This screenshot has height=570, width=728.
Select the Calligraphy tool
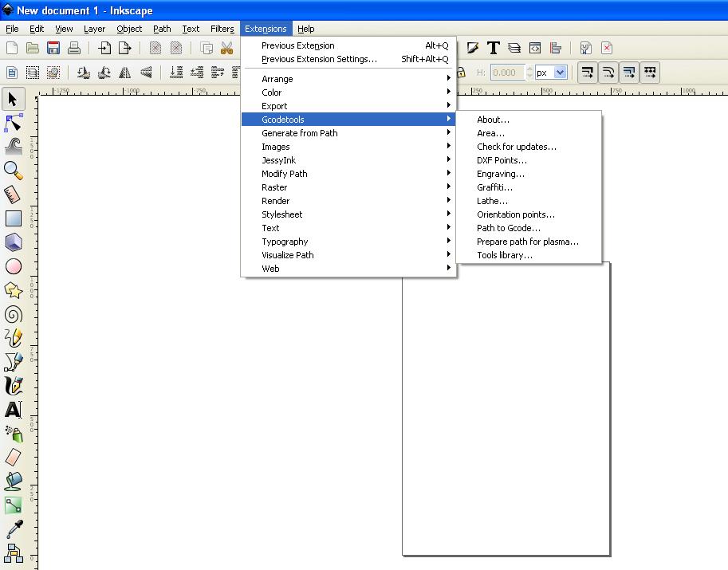13,386
